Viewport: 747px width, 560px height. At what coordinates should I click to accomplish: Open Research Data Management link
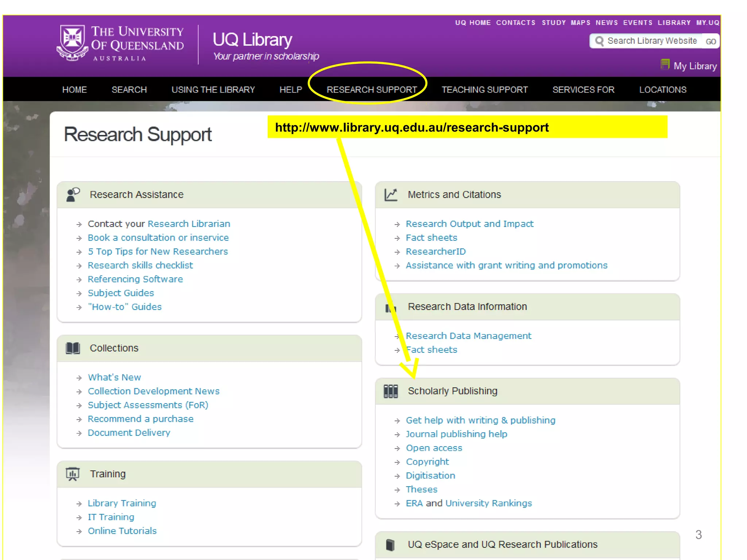tap(469, 336)
